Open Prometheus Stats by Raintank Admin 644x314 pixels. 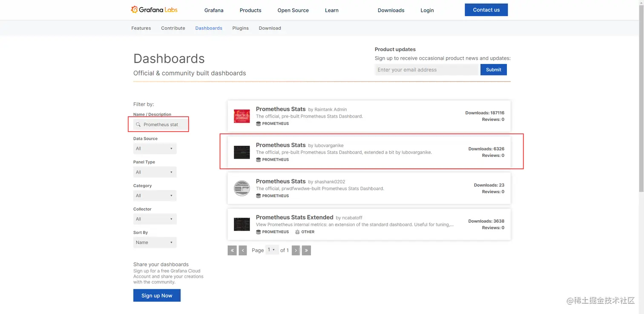point(281,109)
